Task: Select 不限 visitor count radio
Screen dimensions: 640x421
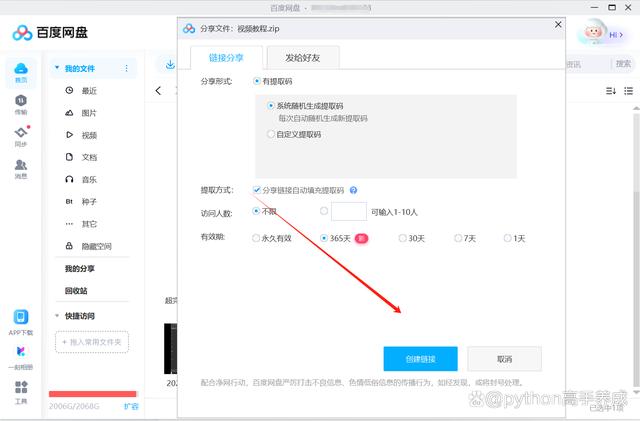Action: (x=256, y=211)
